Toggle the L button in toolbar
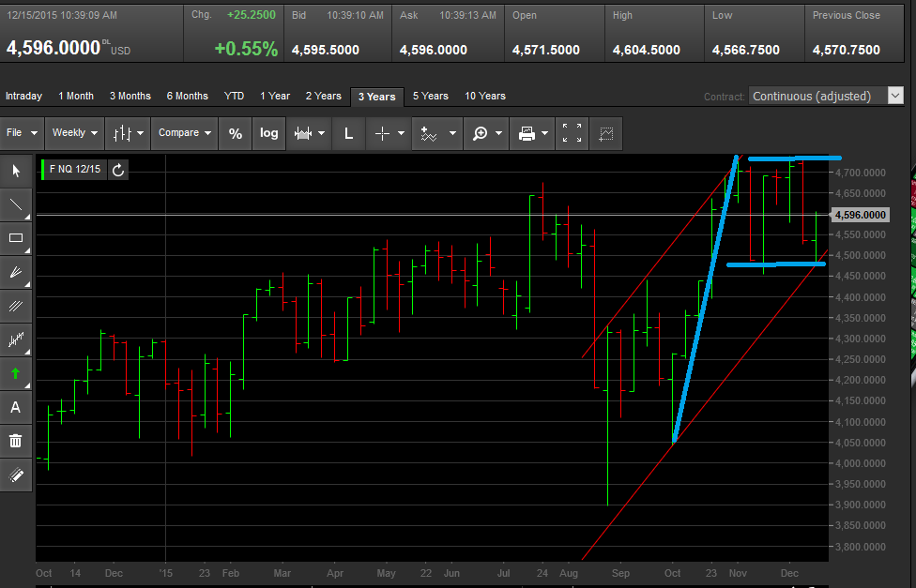The image size is (916, 588). click(349, 134)
